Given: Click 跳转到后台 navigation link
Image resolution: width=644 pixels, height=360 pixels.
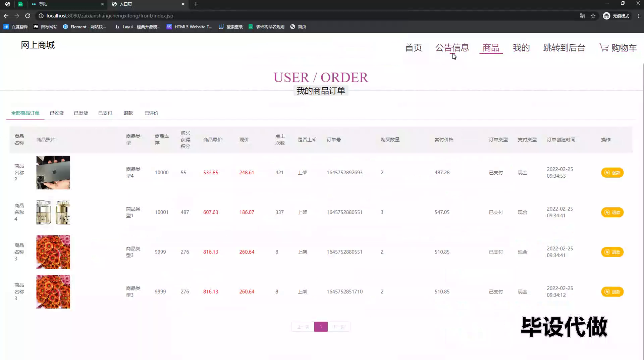Looking at the screenshot, I should (564, 48).
